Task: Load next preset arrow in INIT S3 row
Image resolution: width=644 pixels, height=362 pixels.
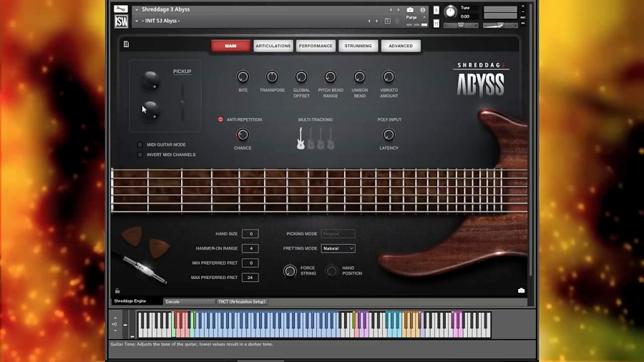Action: pyautogui.click(x=376, y=21)
